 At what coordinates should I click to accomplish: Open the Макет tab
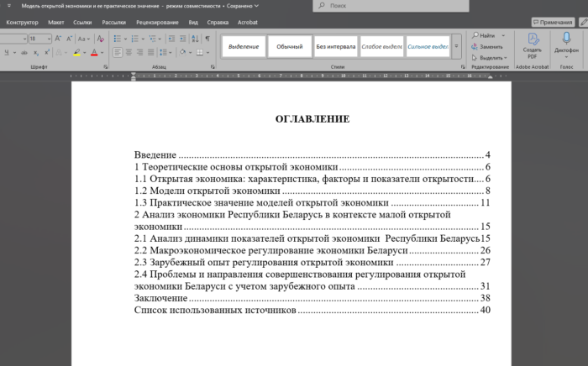pos(56,22)
